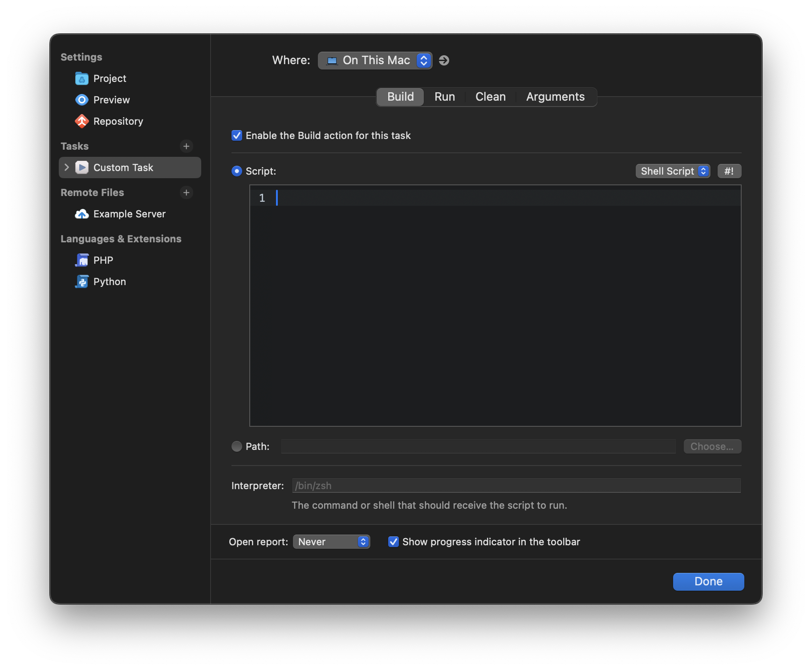
Task: Click the Done button
Action: coord(708,581)
